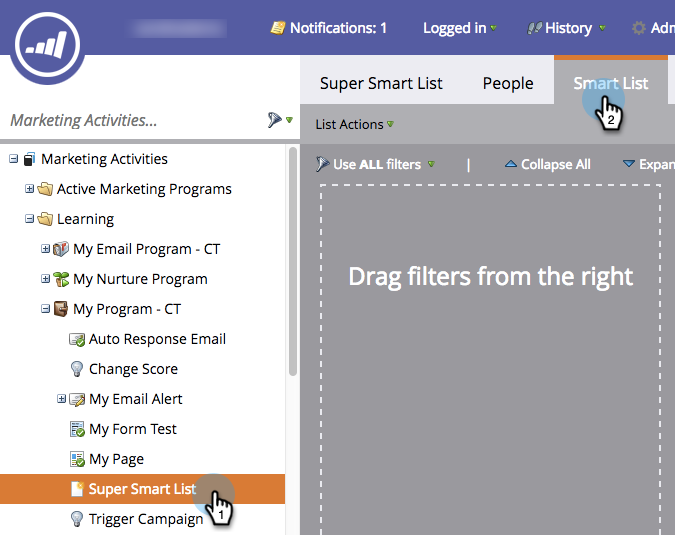Collapse My Program - CT node

tap(45, 309)
